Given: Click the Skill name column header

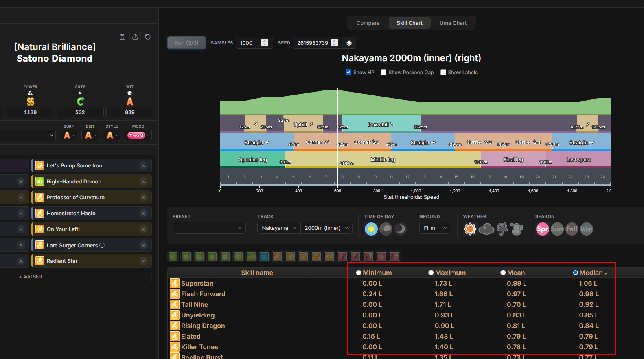Looking at the screenshot, I should [x=257, y=273].
